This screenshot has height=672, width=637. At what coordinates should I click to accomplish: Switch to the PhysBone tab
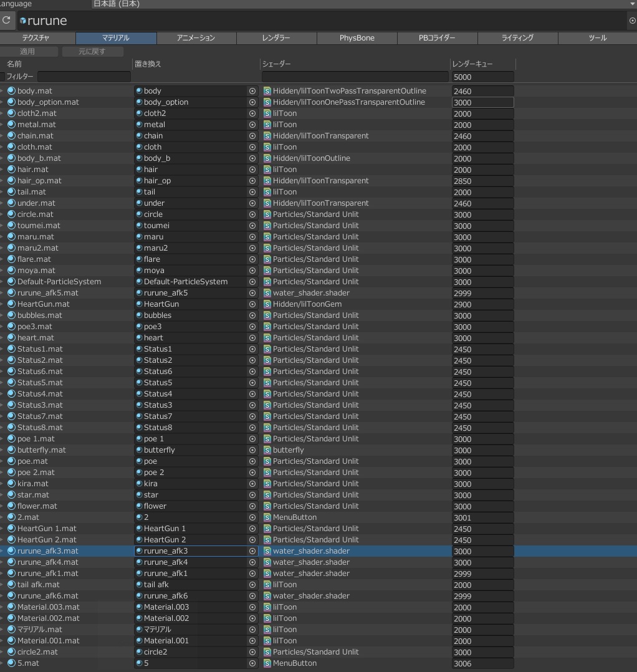click(357, 38)
